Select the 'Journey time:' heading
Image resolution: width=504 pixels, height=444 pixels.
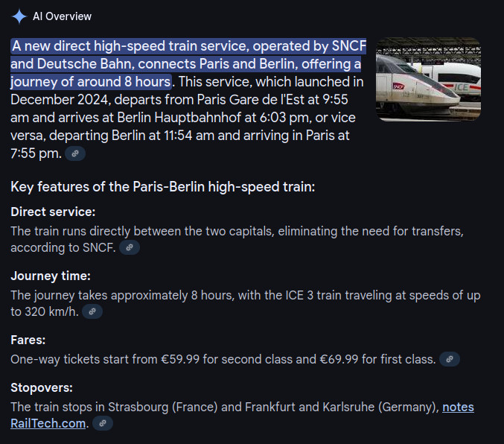point(51,276)
